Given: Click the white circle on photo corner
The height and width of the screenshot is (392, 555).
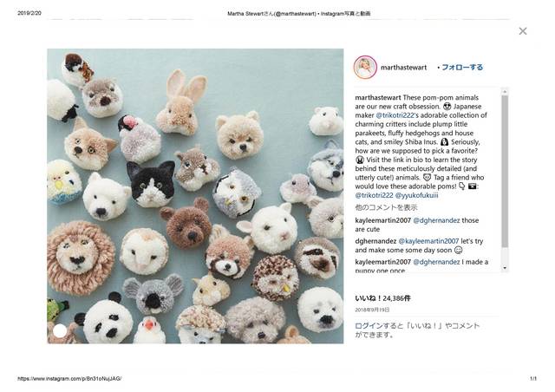Looking at the screenshot, I should [60, 330].
